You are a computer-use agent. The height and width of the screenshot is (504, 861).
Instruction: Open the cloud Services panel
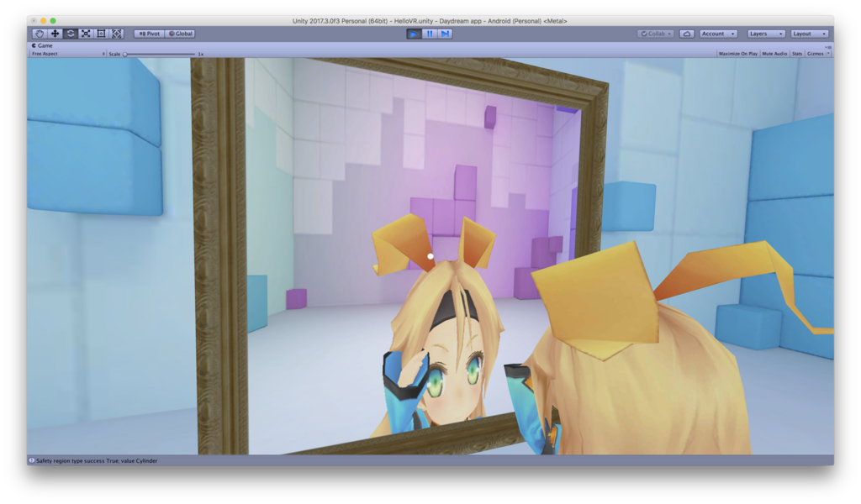(687, 34)
